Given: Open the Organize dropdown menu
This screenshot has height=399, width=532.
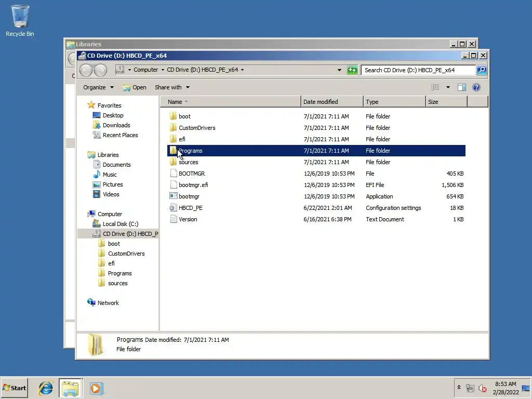Looking at the screenshot, I should coord(98,87).
